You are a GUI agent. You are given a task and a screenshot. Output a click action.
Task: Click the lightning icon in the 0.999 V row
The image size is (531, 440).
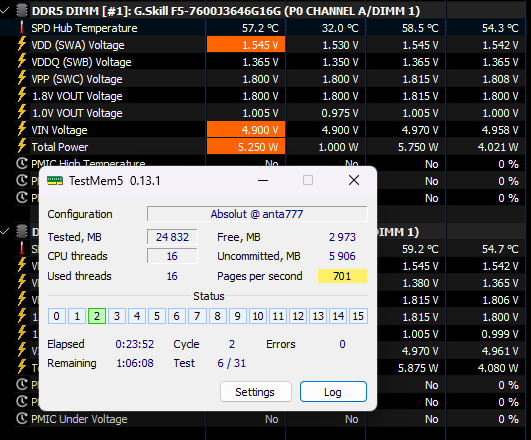coord(22,333)
